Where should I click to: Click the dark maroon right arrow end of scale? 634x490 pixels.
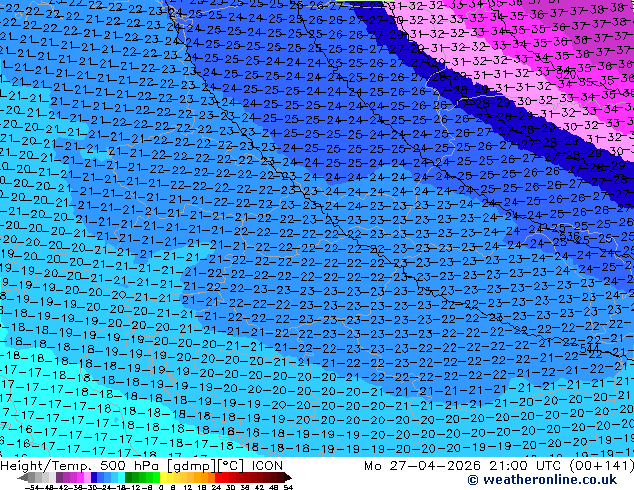tap(287, 477)
